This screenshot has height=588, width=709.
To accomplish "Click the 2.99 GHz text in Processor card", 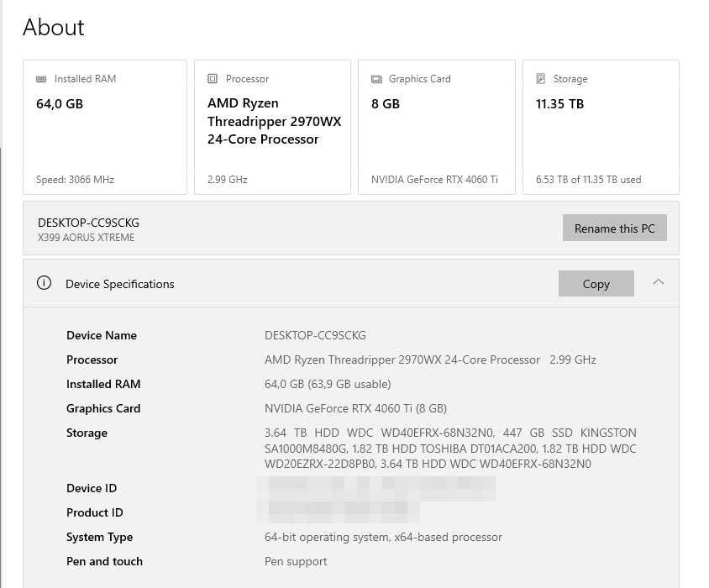I will pos(228,180).
